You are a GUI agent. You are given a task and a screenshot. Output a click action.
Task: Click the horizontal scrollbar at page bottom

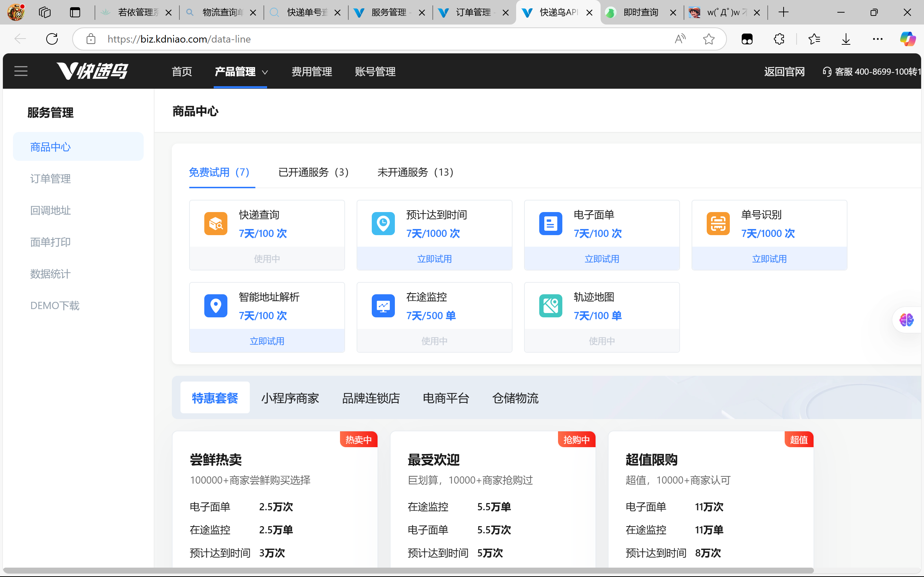point(409,571)
